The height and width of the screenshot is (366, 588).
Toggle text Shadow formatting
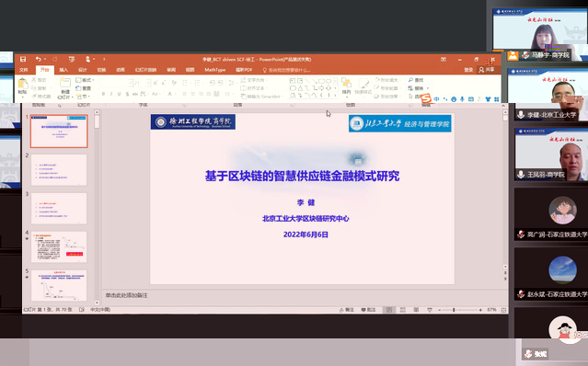(x=127, y=94)
